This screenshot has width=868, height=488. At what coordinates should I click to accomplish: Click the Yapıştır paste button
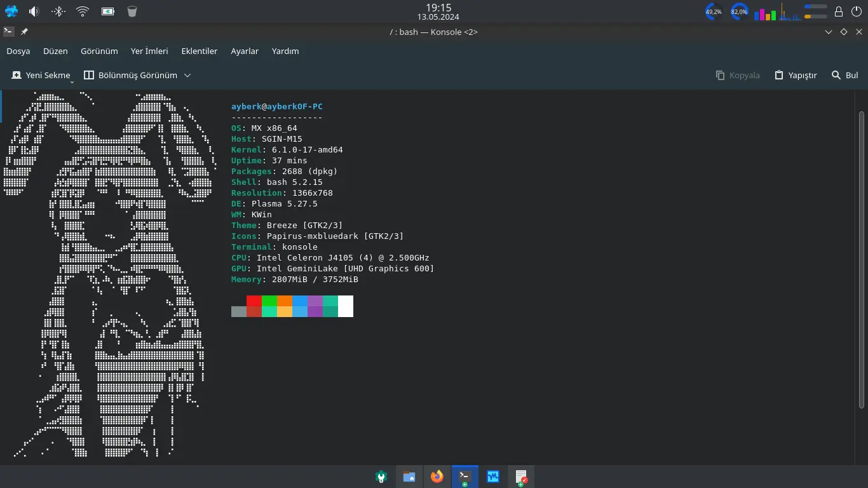pyautogui.click(x=796, y=75)
